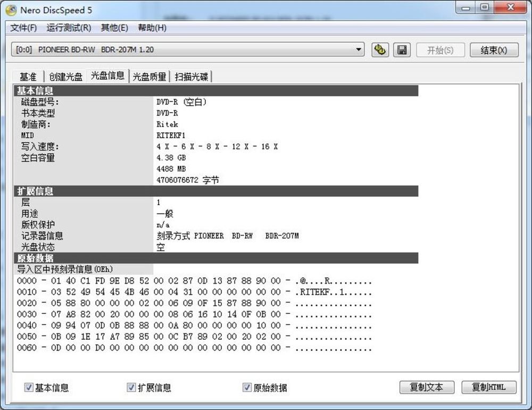Click the 导入区中预刻录信息 (0Eh) row
This screenshot has width=532, height=410.
pyautogui.click(x=65, y=269)
